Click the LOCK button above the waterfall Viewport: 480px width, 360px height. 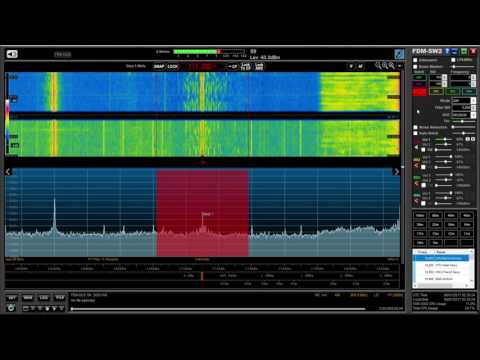(x=173, y=66)
